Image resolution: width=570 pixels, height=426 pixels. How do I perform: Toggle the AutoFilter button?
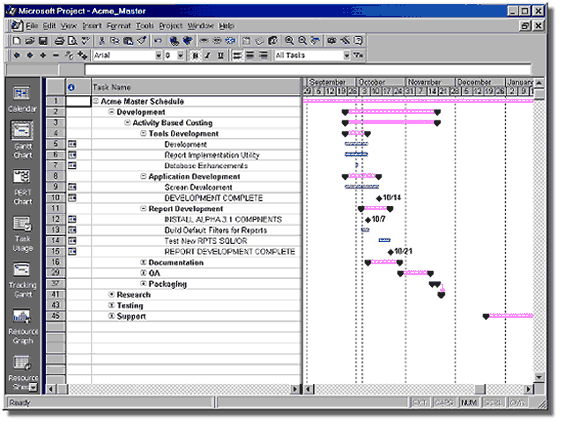tap(358, 55)
